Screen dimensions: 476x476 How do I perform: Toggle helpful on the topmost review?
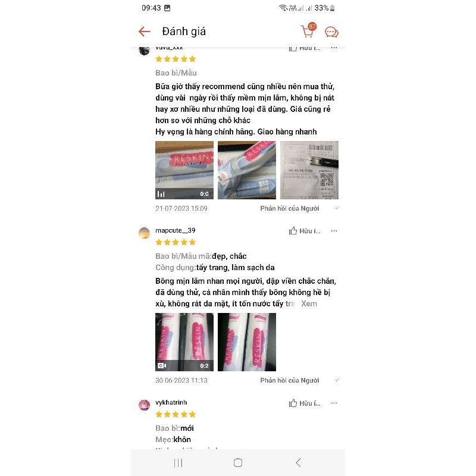tap(305, 48)
